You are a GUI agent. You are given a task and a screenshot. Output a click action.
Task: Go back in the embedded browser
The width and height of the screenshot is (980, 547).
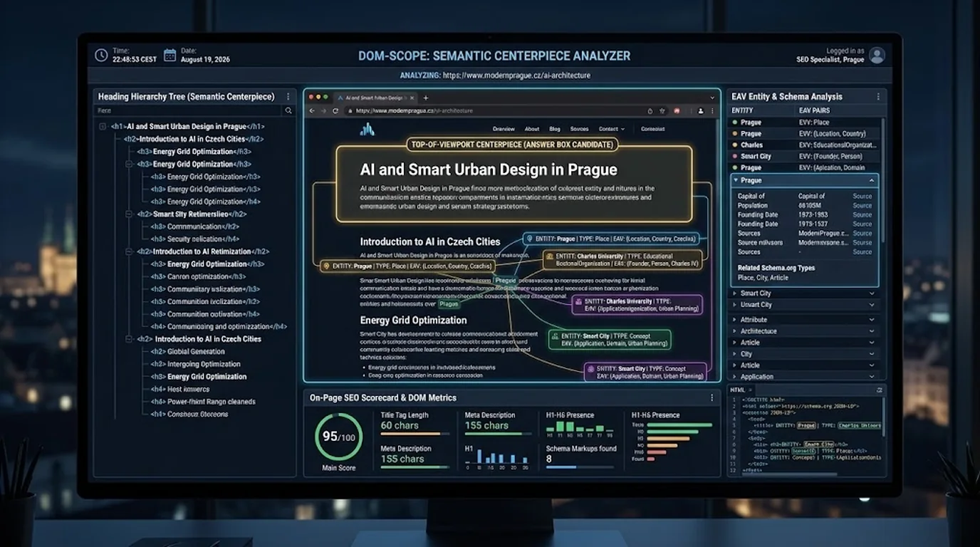pyautogui.click(x=311, y=111)
